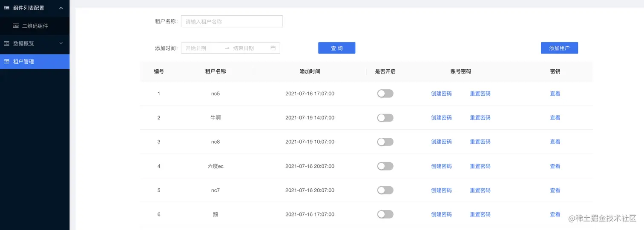Collapse the 组件列表配置 chevron arrow
The width and height of the screenshot is (644, 230).
[x=61, y=8]
